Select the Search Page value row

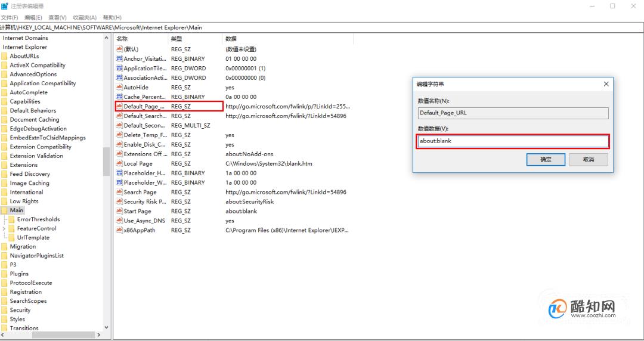(x=232, y=193)
